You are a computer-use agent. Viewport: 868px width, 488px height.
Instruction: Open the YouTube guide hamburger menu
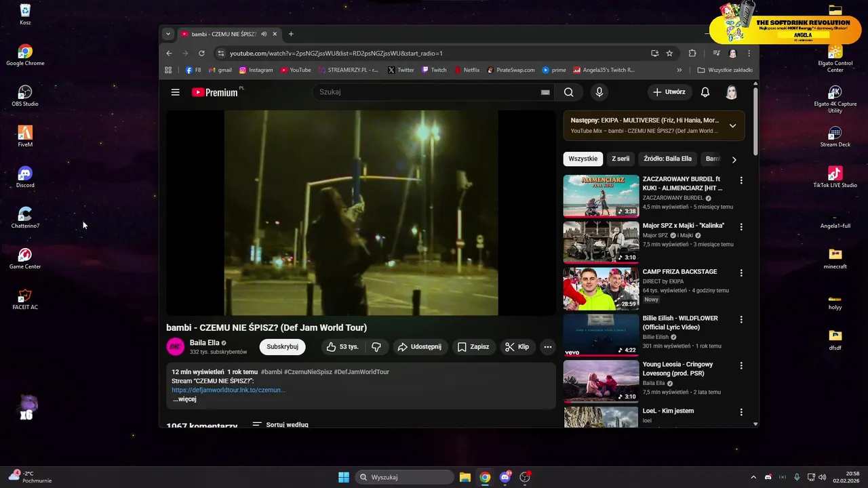[176, 92]
